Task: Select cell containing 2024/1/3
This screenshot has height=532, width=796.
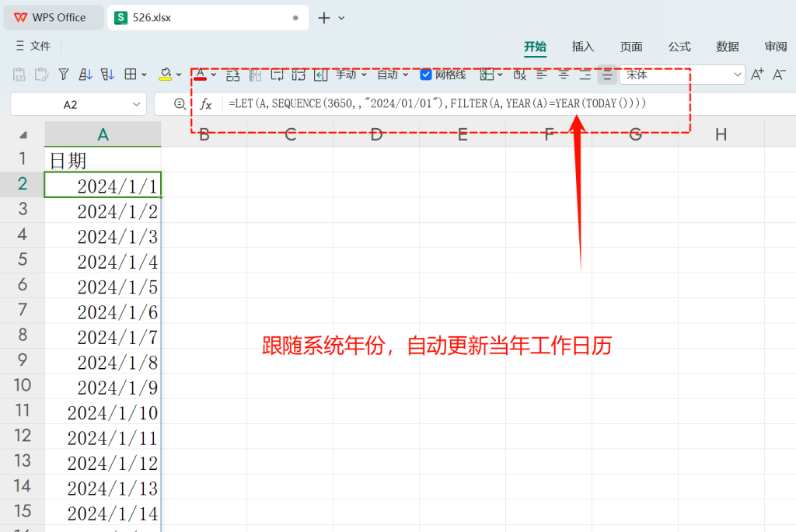Action: click(103, 235)
